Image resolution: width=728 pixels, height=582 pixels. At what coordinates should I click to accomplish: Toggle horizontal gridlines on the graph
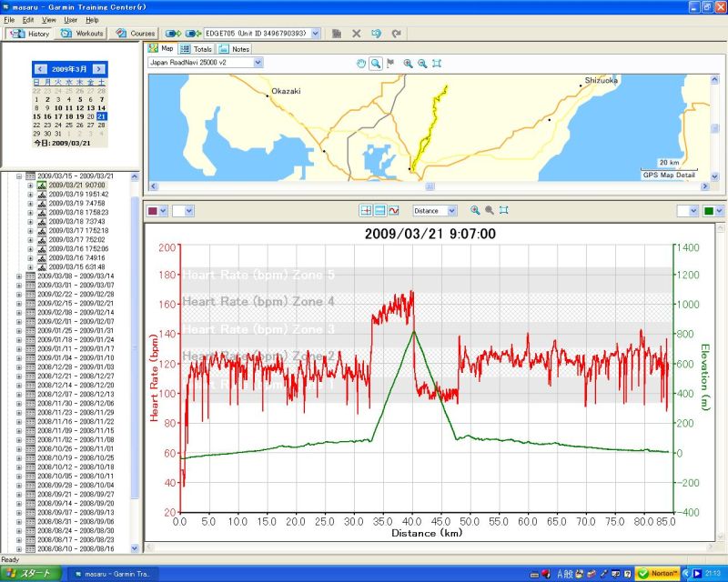[x=379, y=211]
